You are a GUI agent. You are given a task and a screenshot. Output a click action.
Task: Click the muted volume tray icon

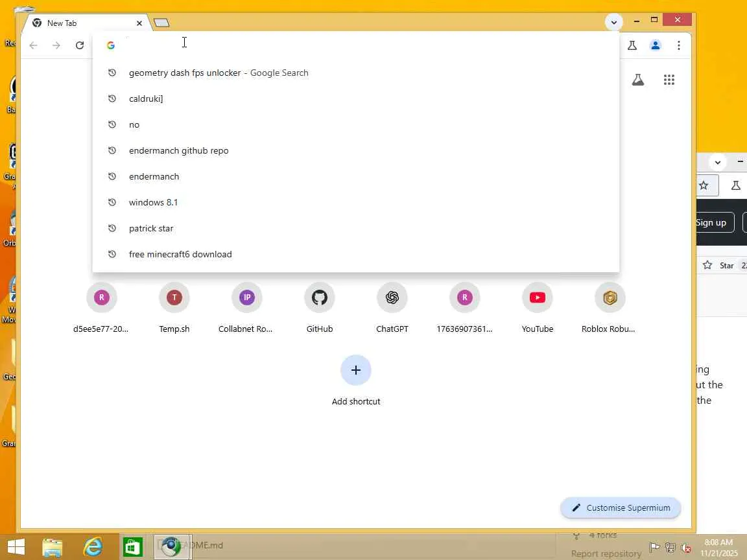click(x=685, y=548)
